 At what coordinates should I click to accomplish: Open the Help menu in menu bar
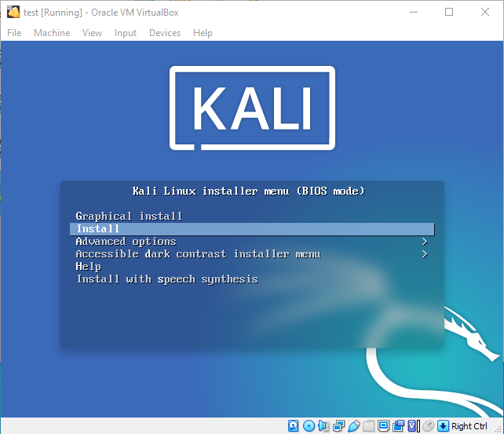pos(203,33)
